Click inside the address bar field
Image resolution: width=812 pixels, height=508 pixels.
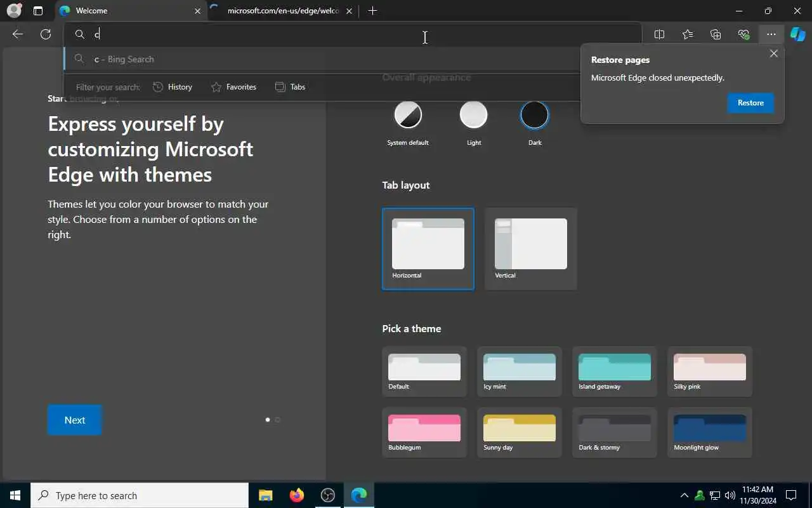353,34
